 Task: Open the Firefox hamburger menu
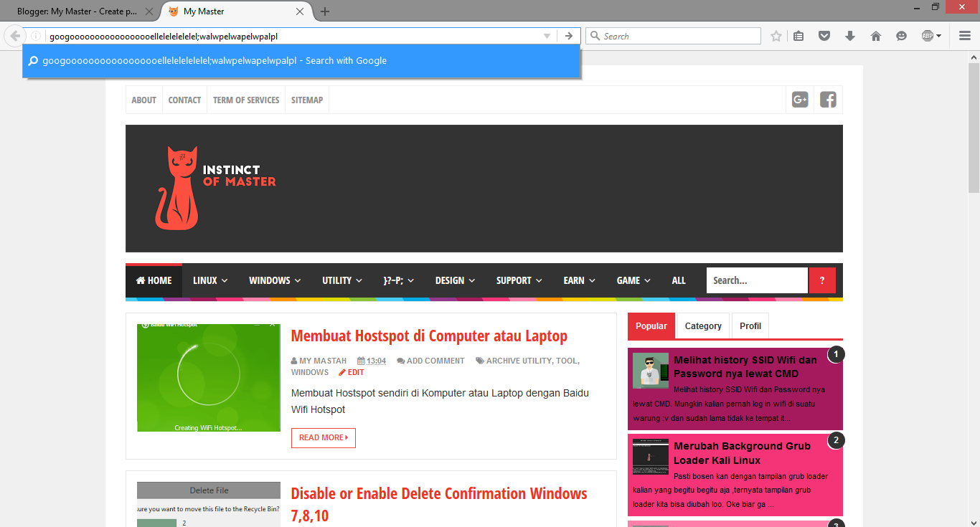965,36
